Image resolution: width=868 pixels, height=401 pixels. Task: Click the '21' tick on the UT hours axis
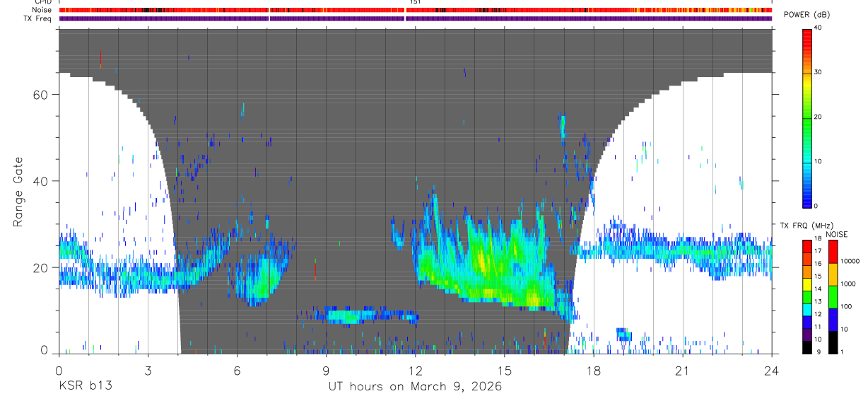point(683,370)
